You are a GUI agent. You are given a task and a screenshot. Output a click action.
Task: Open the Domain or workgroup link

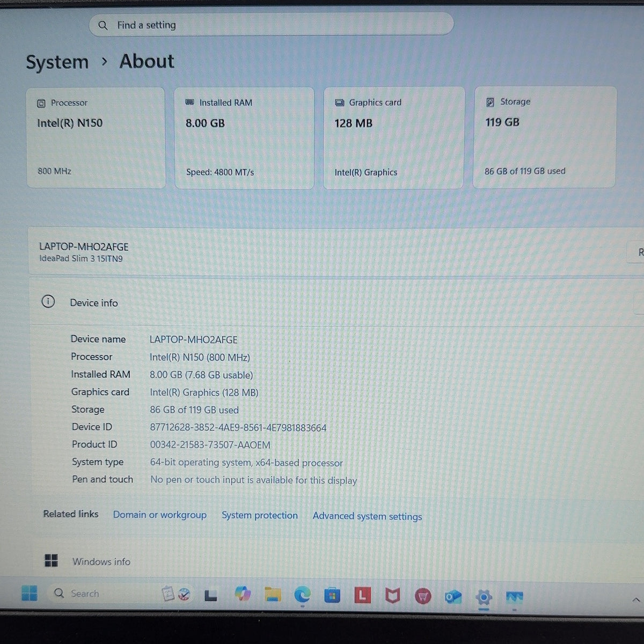pyautogui.click(x=160, y=515)
